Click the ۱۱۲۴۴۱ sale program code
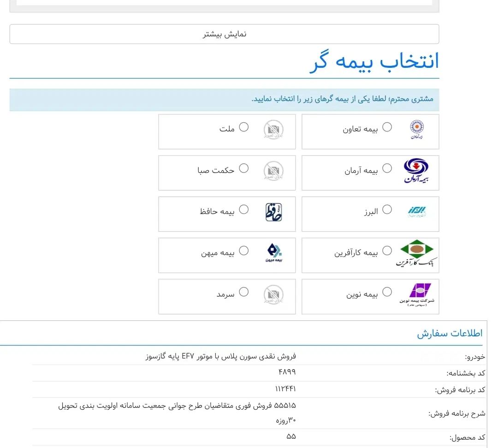This screenshot has width=498, height=448. point(285,388)
